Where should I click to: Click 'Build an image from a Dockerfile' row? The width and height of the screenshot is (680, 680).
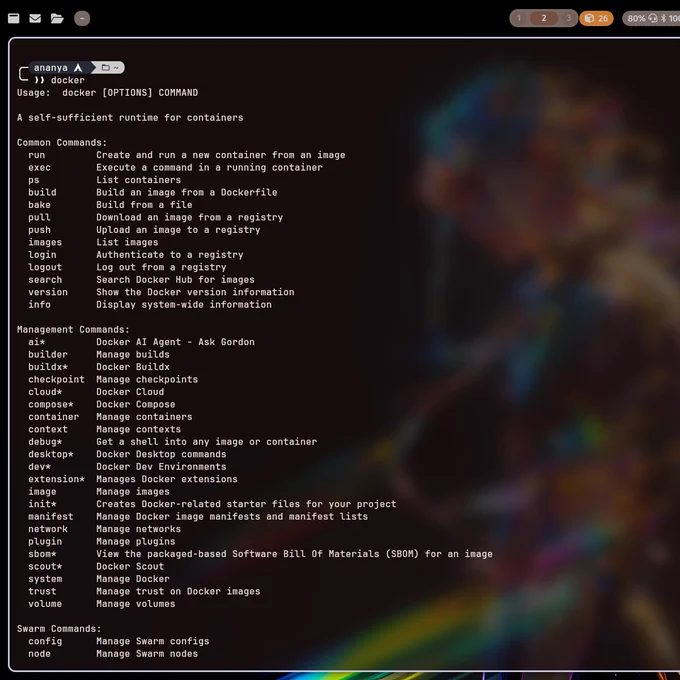153,193
